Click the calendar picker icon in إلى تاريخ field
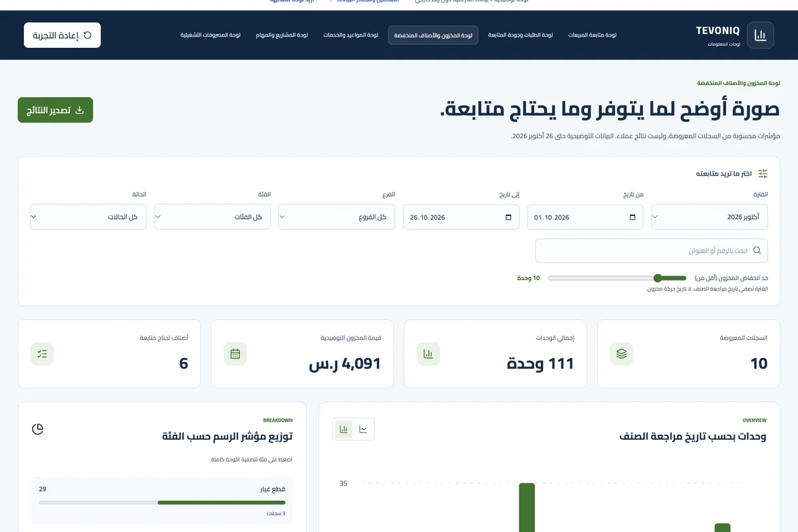The image size is (798, 532). pos(509,217)
